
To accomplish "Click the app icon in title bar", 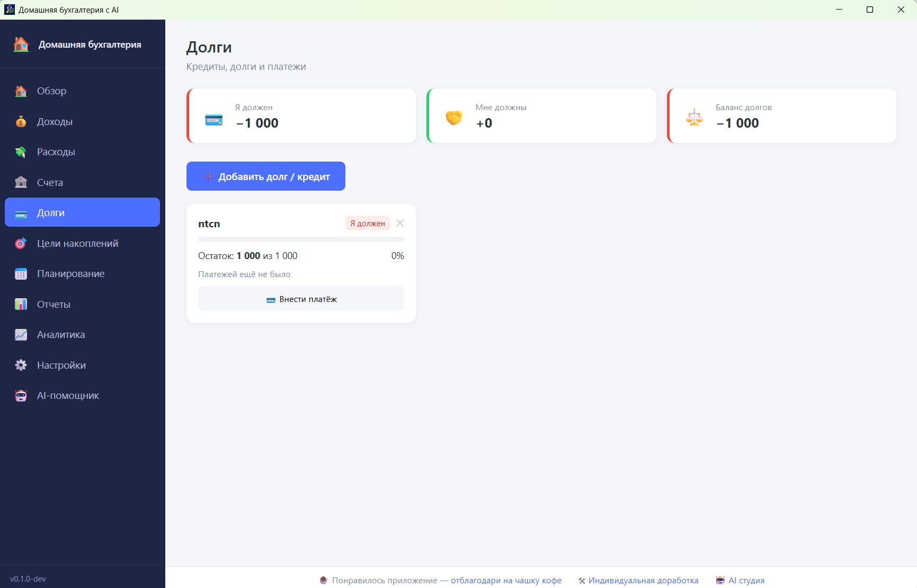I will (10, 10).
